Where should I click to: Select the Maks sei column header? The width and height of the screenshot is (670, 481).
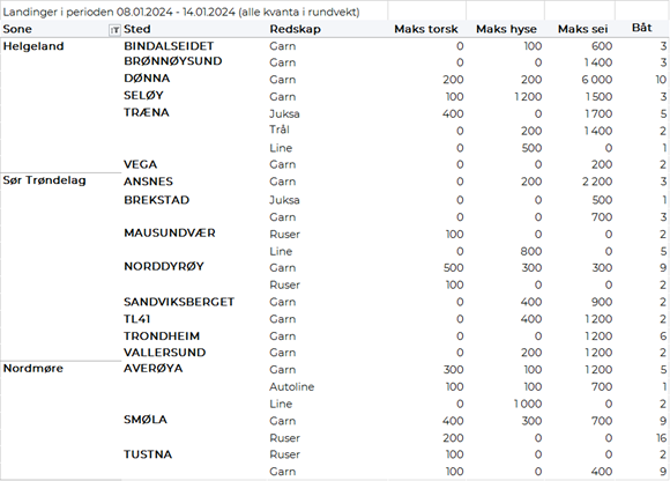pos(583,31)
